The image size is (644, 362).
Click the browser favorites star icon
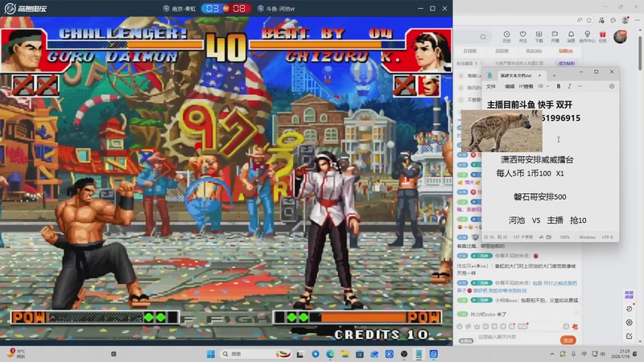[x=589, y=20]
